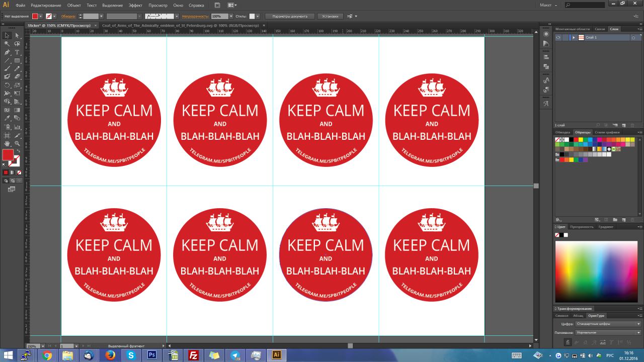This screenshot has width=644, height=362.
Task: Select the Zoom magnifier tool
Action: (x=17, y=144)
